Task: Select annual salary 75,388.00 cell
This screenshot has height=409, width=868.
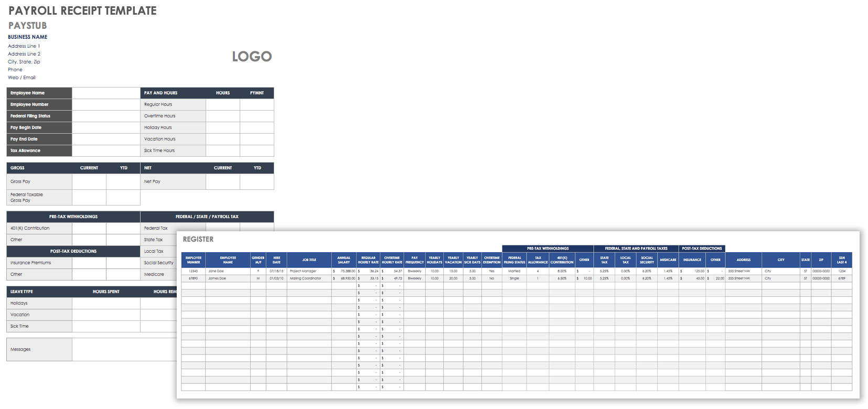Action: [344, 271]
